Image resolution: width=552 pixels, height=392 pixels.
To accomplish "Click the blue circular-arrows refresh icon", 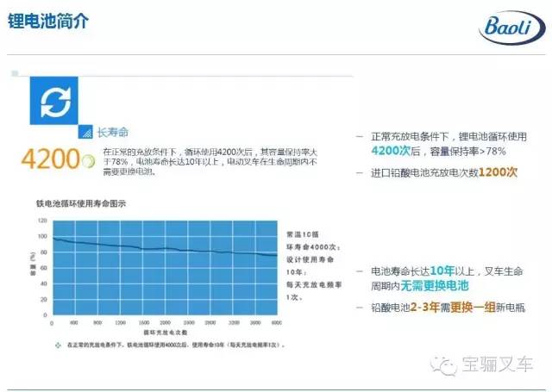I will 54,101.
